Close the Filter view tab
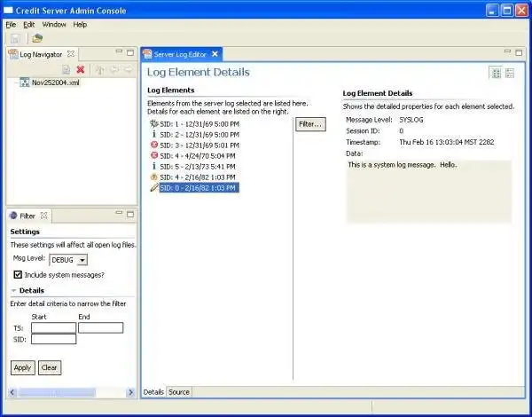Image resolution: width=532 pixels, height=417 pixels. click(x=43, y=216)
